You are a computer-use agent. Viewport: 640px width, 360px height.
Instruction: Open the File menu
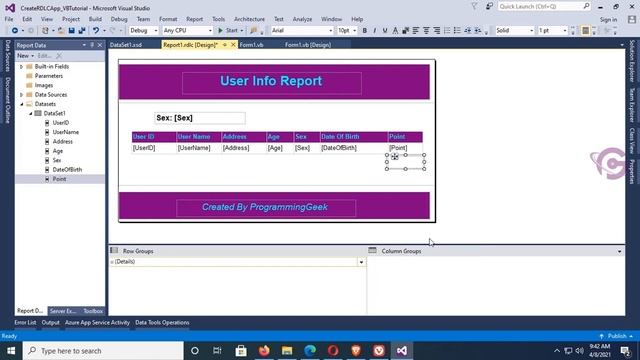[9, 19]
